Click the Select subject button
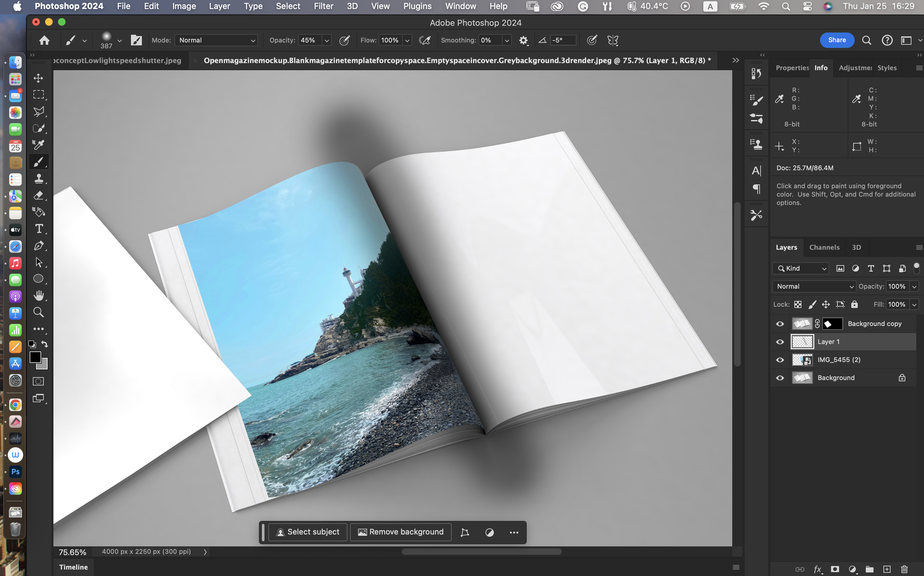 coord(308,532)
